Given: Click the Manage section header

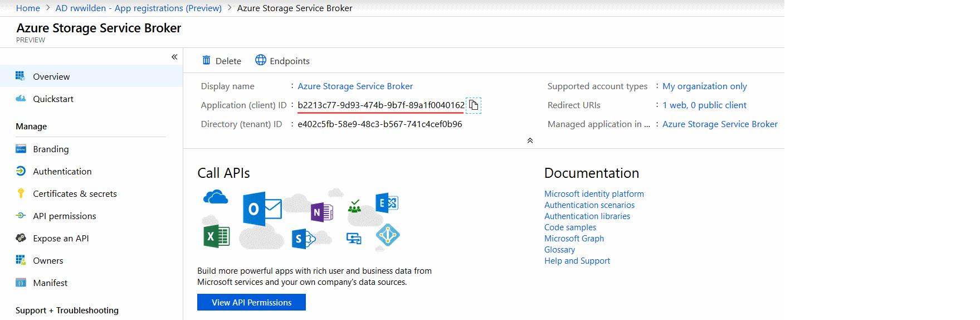Looking at the screenshot, I should [31, 126].
